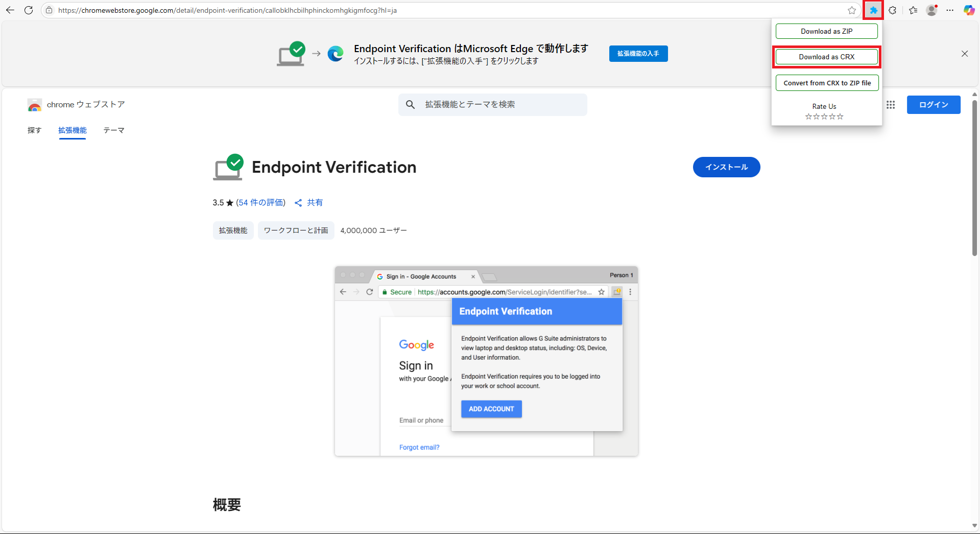The width and height of the screenshot is (980, 534).
Task: Click the Edge logo in the banner
Action: [x=336, y=54]
